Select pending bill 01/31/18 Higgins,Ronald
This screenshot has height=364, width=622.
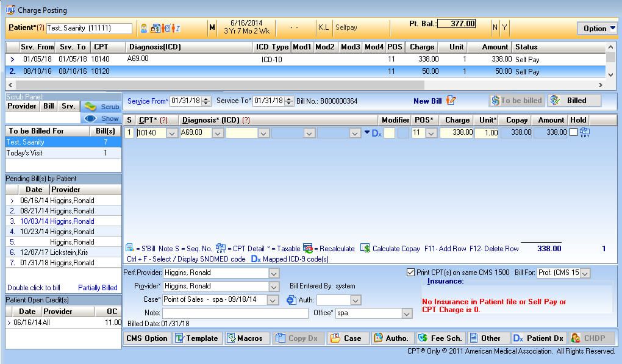[63, 263]
